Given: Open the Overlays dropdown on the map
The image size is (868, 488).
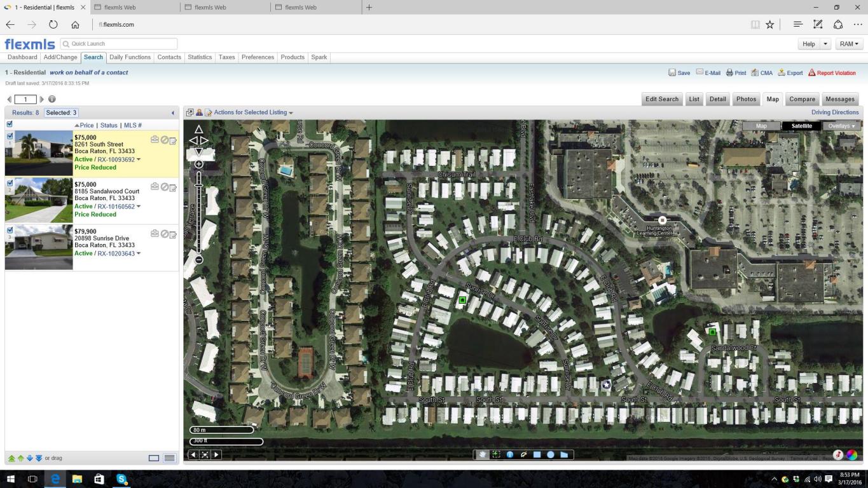Looking at the screenshot, I should tap(841, 126).
